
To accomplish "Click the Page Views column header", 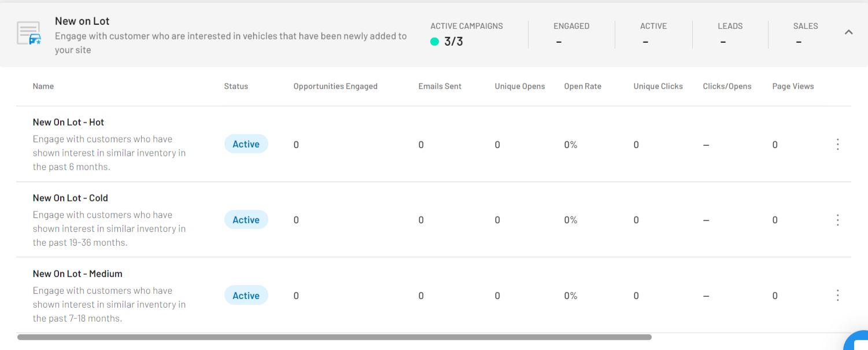I will point(793,86).
